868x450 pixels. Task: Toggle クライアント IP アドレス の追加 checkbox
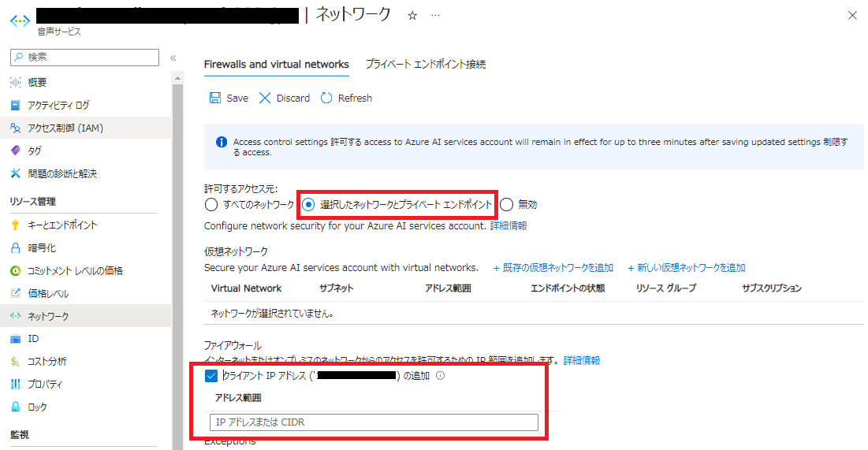click(211, 376)
